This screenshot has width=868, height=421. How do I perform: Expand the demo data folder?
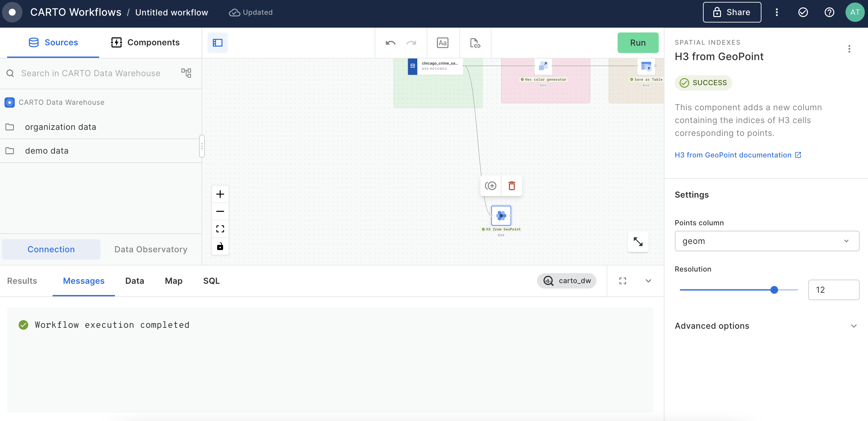pos(101,151)
